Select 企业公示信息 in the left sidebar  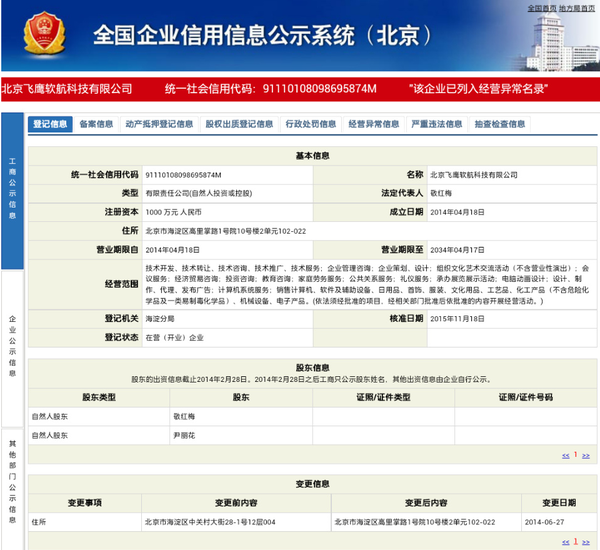pyautogui.click(x=12, y=345)
